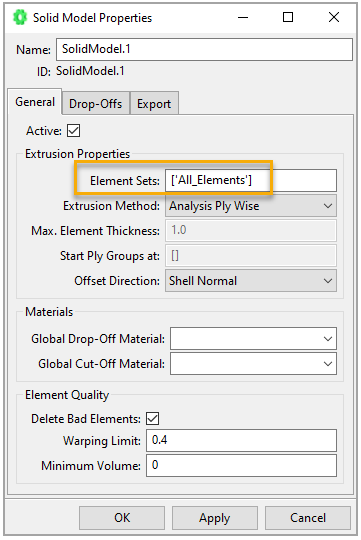361x540 pixels.
Task: Open the Export tab
Action: click(x=154, y=103)
